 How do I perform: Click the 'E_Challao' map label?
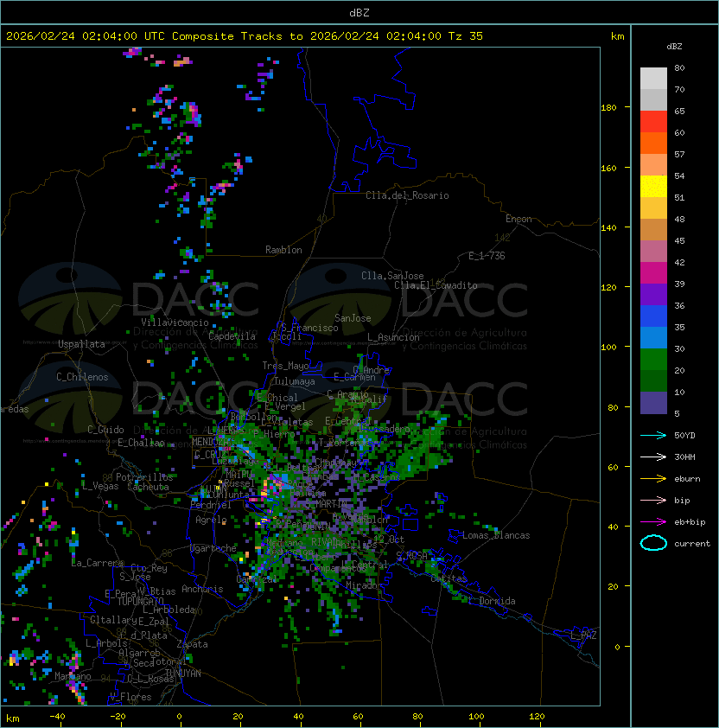141,443
